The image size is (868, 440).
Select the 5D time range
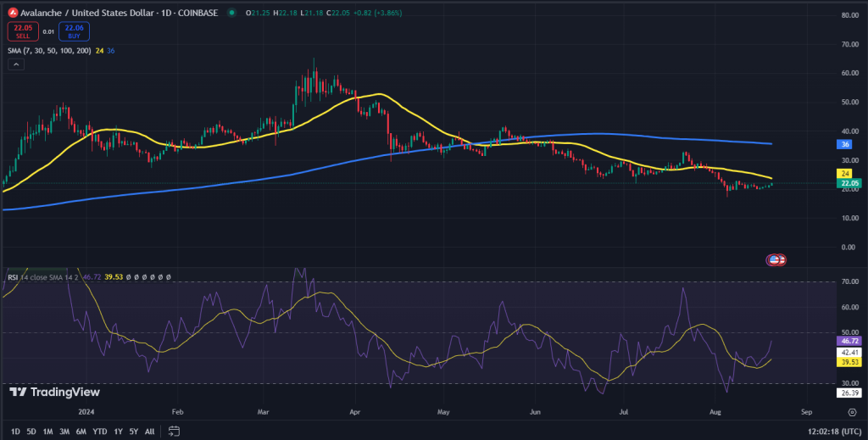(x=31, y=431)
